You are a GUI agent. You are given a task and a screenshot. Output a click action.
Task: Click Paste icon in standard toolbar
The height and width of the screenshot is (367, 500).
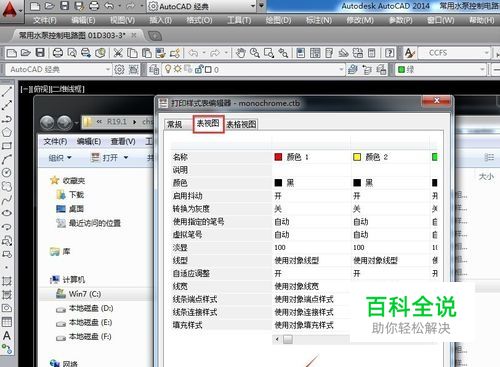click(146, 53)
